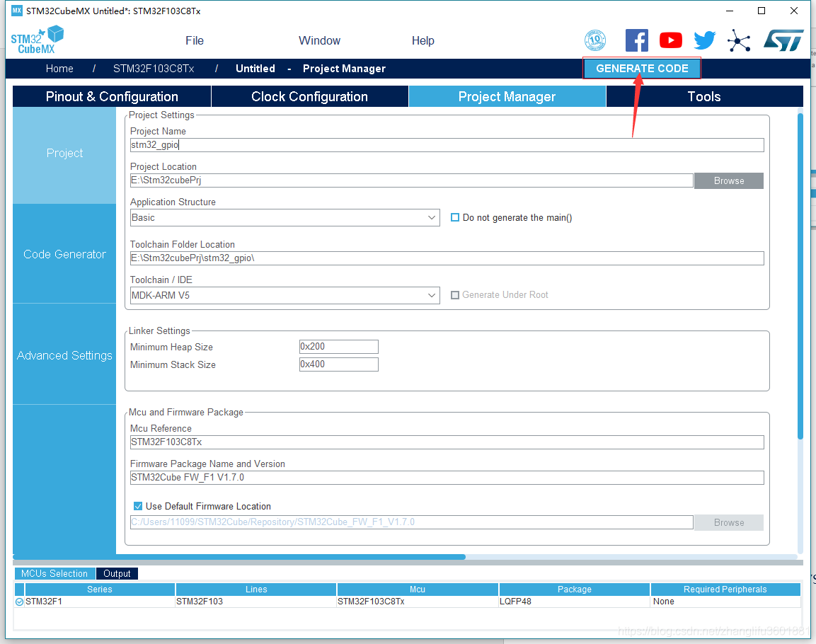The height and width of the screenshot is (644, 816).
Task: Sort by the Series column header
Action: point(99,590)
